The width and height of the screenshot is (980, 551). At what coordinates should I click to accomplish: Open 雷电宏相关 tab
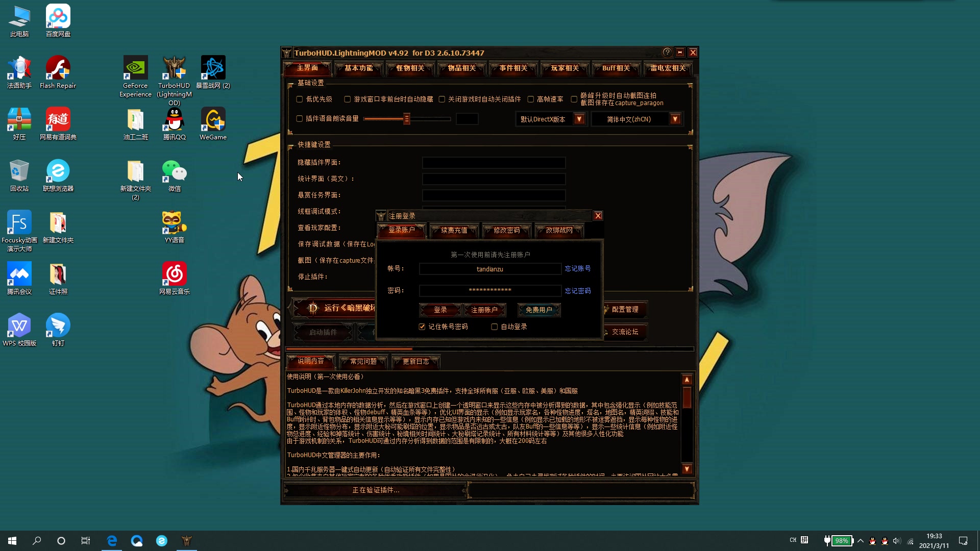coord(668,68)
